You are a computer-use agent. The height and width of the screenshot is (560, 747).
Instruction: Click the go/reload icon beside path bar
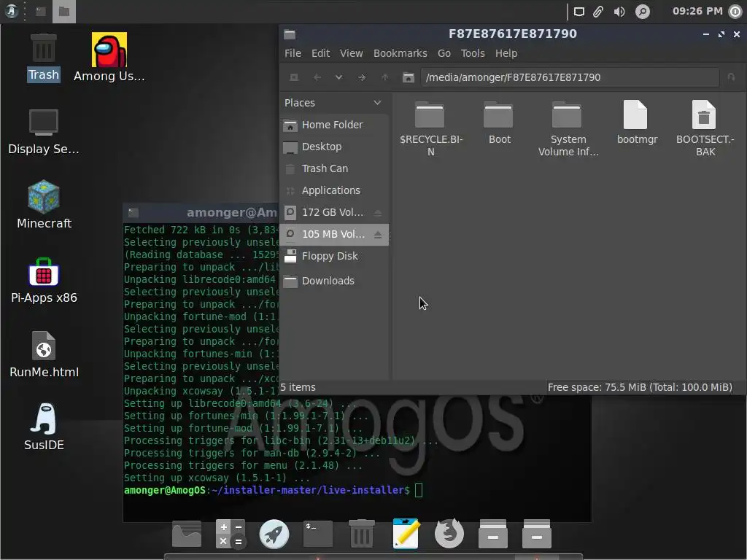[x=731, y=77]
